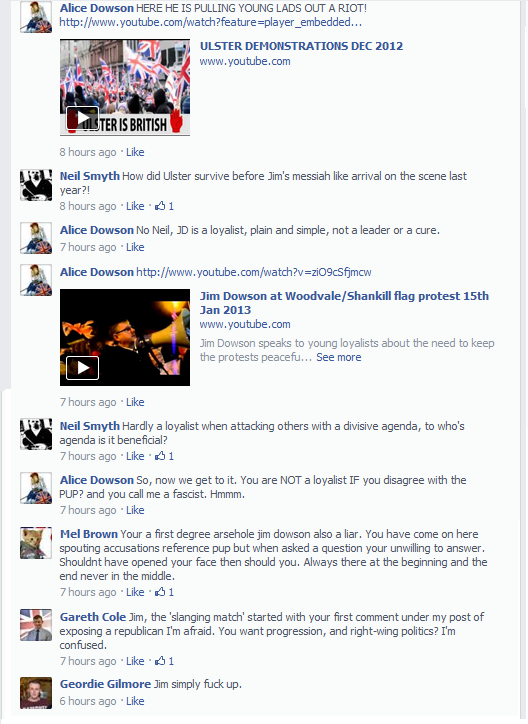Play the Ulster Demonstrations Dec 2012 video

pos(82,118)
